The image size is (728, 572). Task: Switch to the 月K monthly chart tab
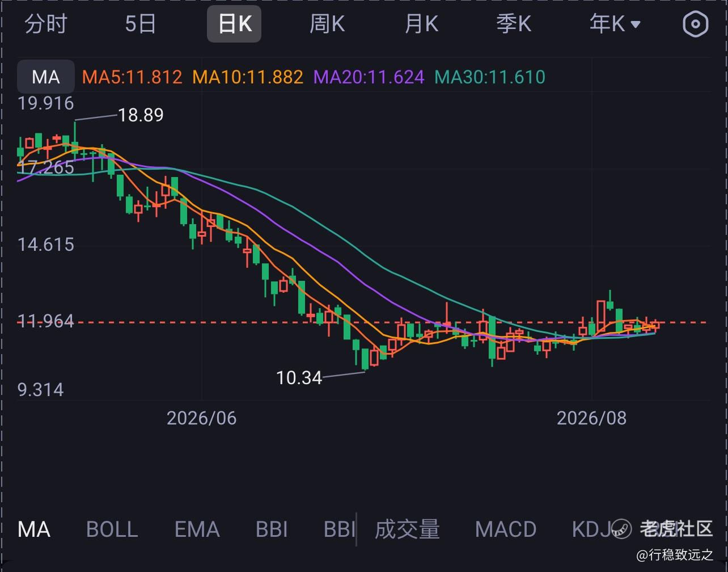pos(421,24)
